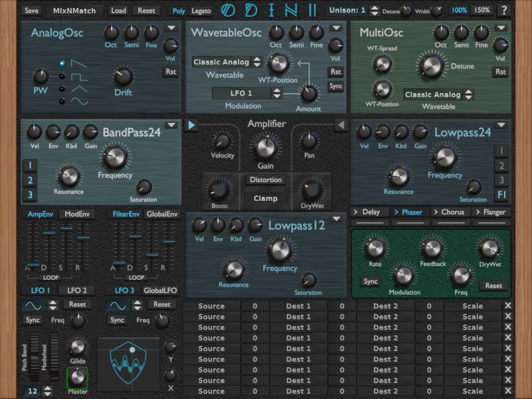This screenshot has width=532, height=399.
Task: Click the Phaser Feedback knob
Action: [433, 248]
